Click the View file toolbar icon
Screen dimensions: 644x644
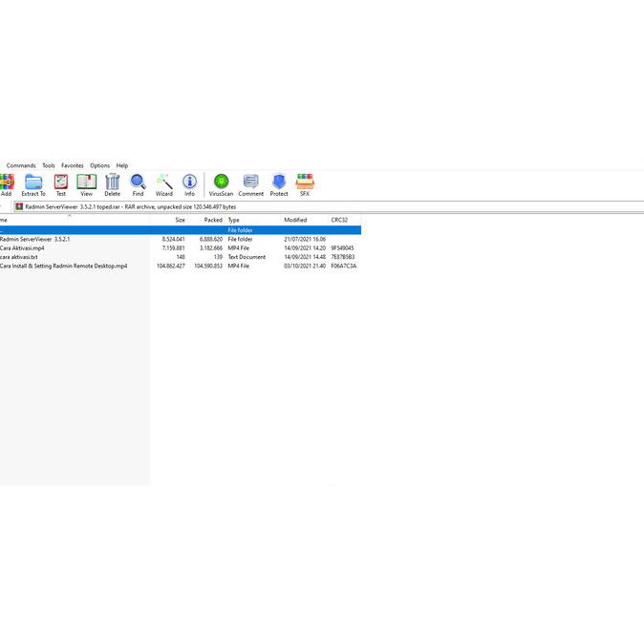(x=86, y=184)
